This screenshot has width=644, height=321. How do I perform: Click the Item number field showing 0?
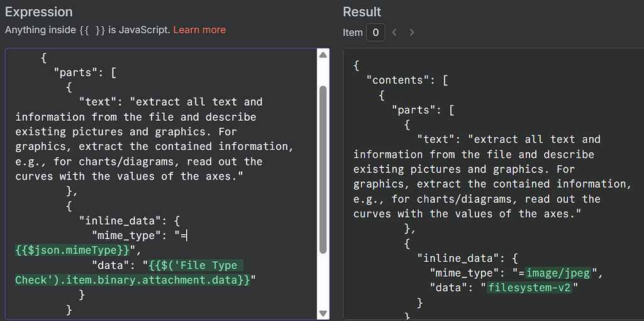tap(375, 33)
